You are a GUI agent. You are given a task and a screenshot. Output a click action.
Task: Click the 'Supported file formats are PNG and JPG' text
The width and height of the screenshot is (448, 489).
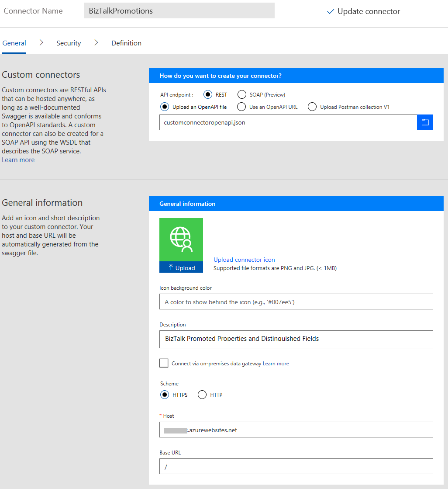point(275,268)
